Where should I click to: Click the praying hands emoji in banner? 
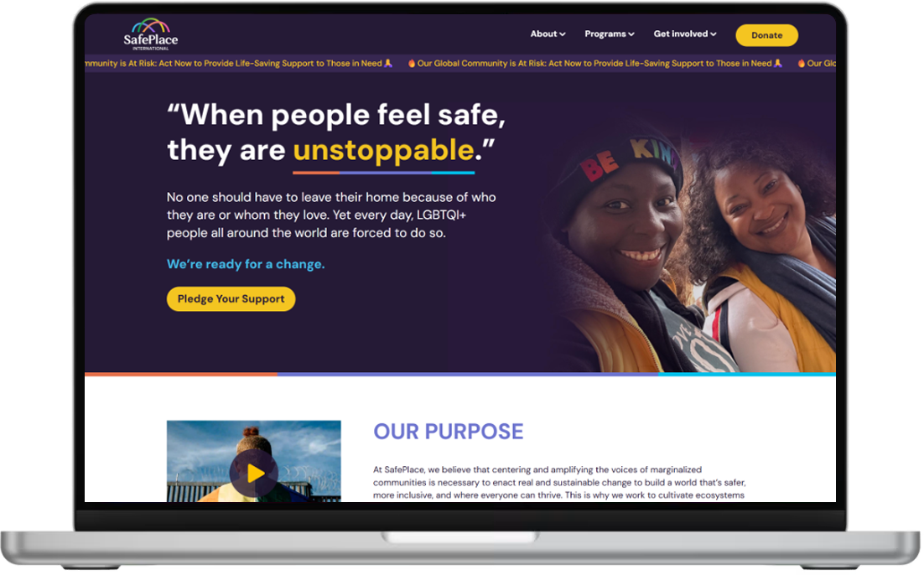[778, 64]
